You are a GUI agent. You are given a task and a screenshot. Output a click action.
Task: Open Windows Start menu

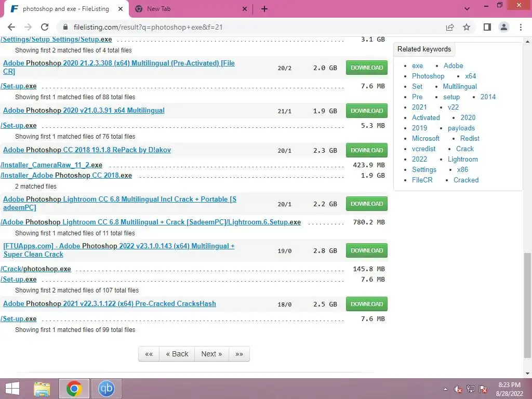12,389
